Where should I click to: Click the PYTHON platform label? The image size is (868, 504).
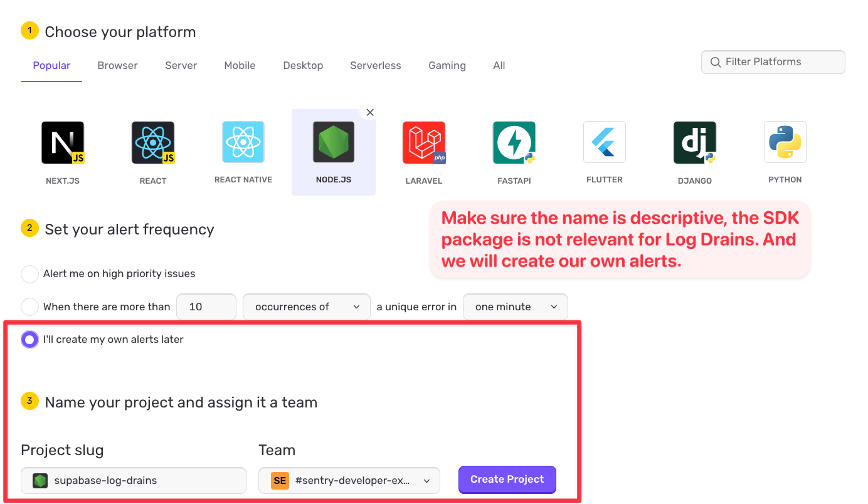785,180
